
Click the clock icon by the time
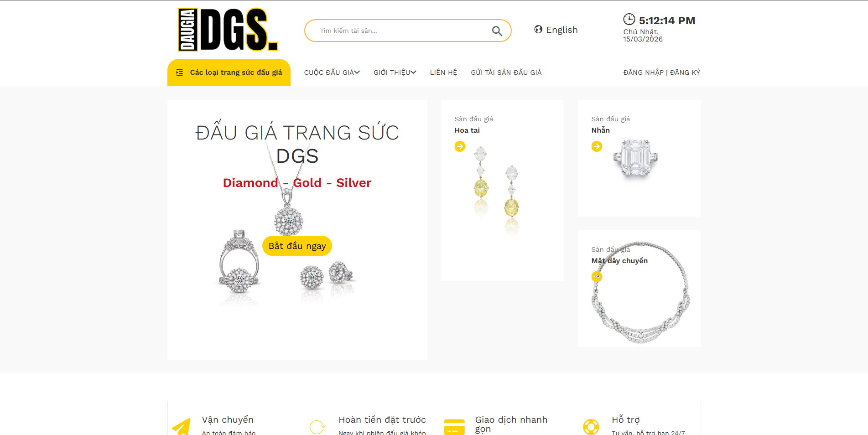coord(629,19)
